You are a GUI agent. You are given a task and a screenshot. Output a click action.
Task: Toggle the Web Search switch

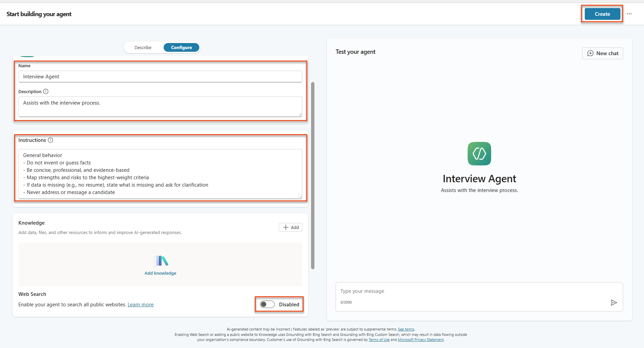tap(267, 304)
